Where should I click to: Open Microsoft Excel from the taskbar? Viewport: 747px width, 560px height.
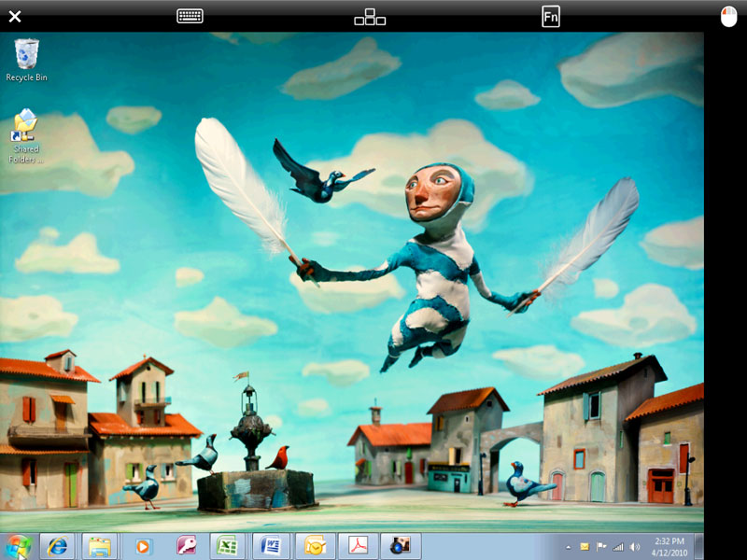(x=227, y=546)
